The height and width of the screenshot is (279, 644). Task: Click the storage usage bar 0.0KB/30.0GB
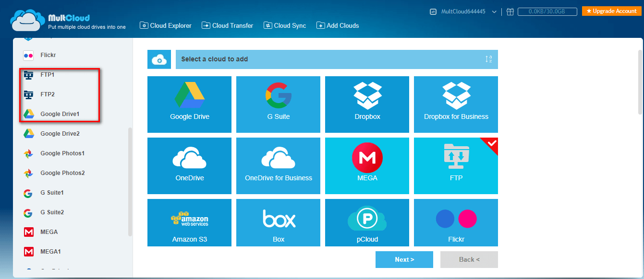tap(547, 12)
